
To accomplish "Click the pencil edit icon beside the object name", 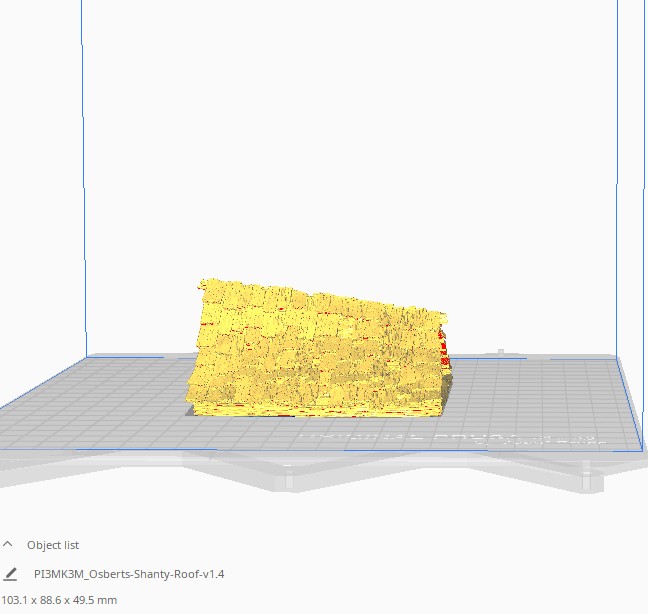I will click(x=10, y=574).
